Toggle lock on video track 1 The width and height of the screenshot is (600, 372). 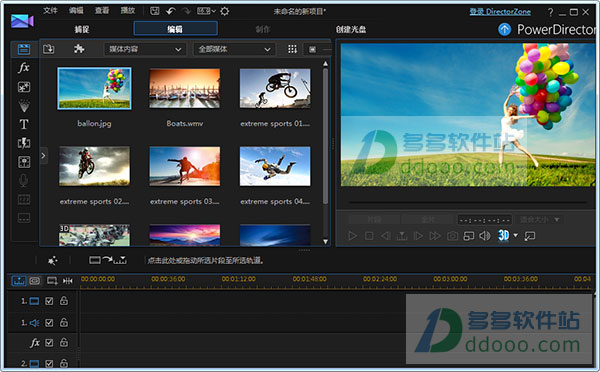(x=64, y=301)
